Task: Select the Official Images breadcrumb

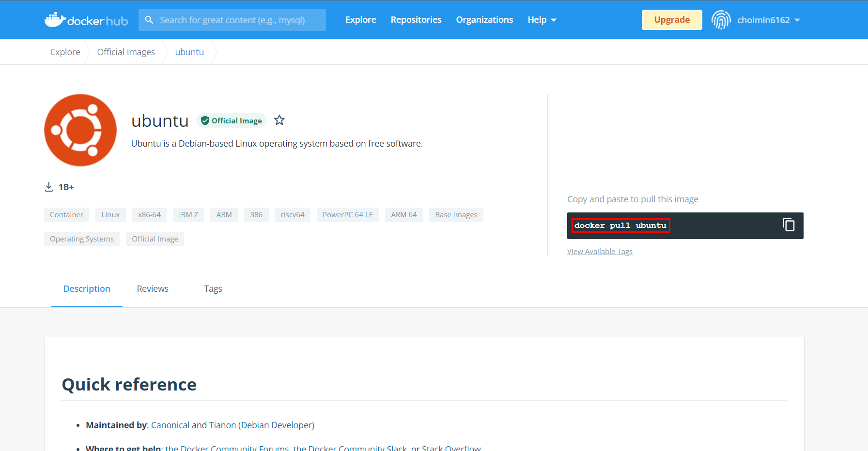Action: point(126,52)
